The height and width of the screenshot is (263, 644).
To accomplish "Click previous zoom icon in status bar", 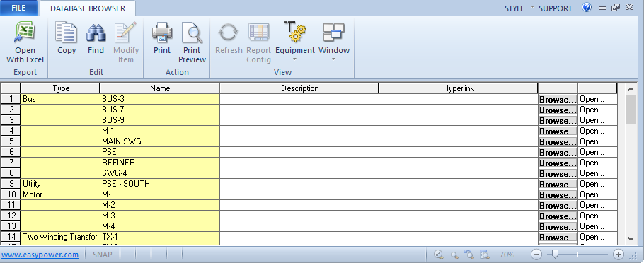I will click(468, 255).
